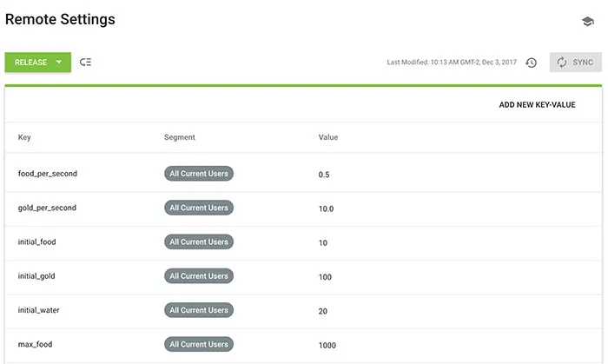
Task: Open the initial_food key row
Action: click(303, 243)
